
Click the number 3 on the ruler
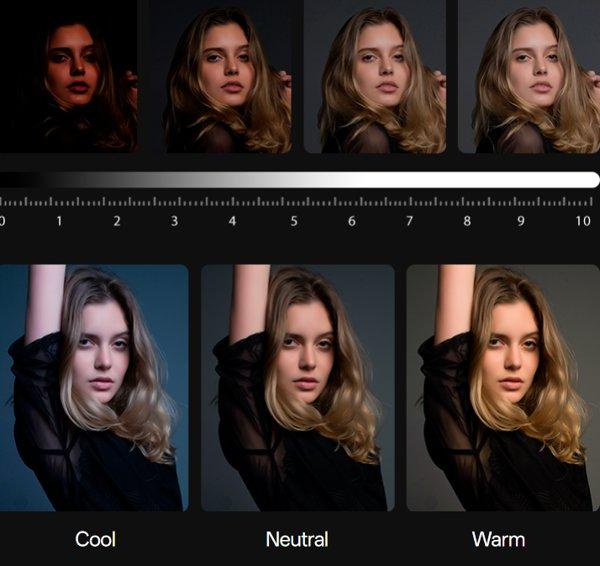[174, 221]
